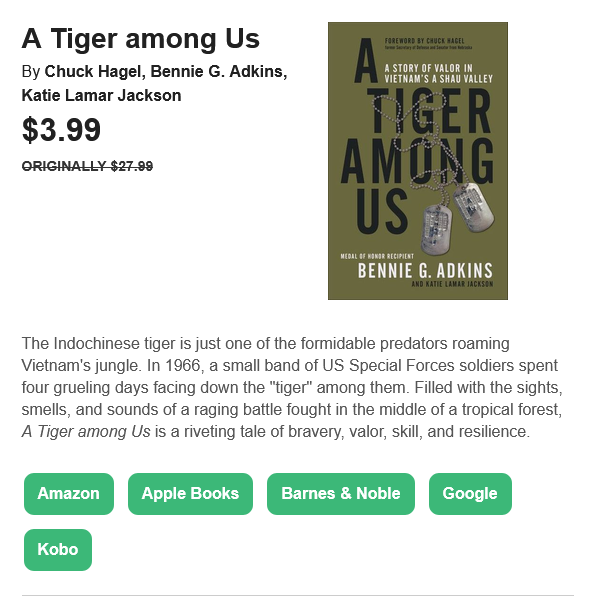Click the Foreword by Chuck Hagel cover text
The width and height of the screenshot is (596, 600).
point(425,41)
